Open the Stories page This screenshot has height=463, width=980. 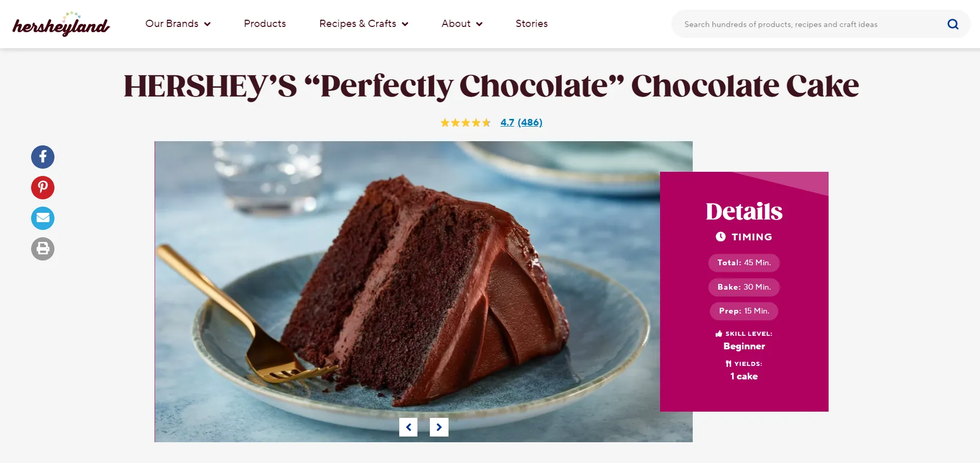tap(531, 24)
